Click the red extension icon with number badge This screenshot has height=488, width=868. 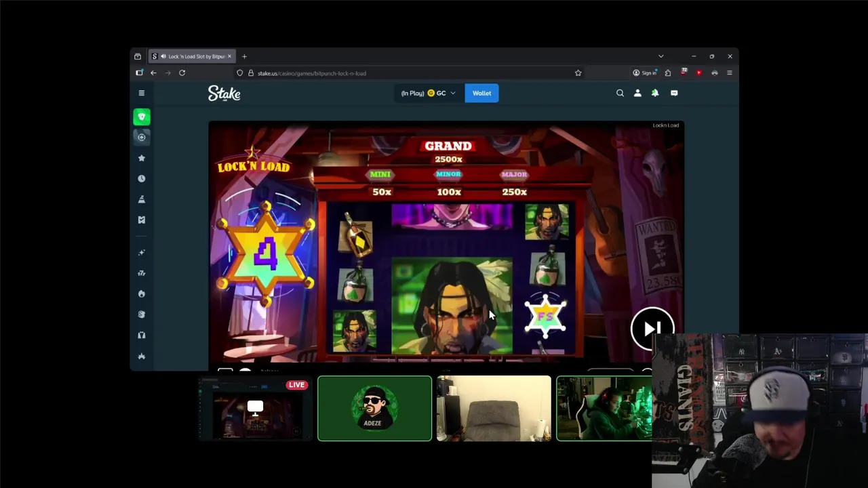coord(684,73)
